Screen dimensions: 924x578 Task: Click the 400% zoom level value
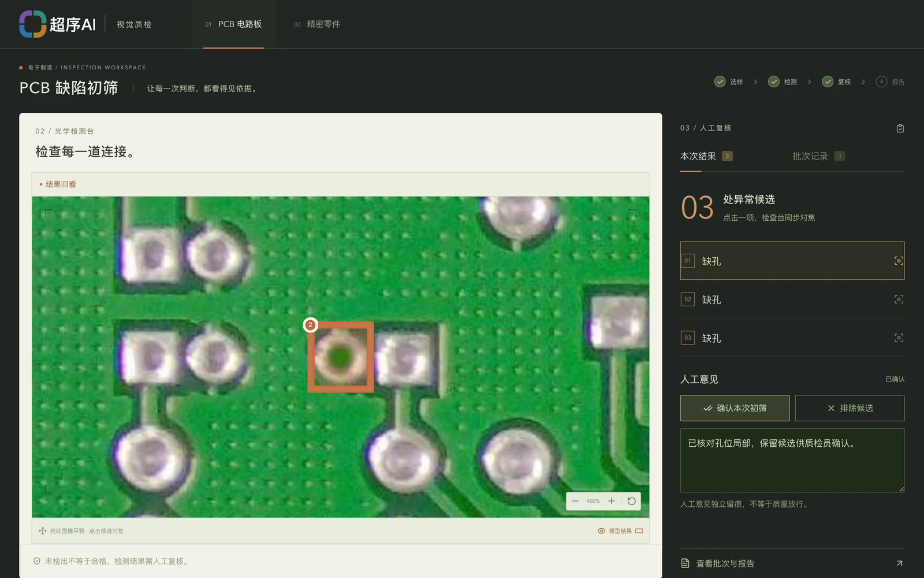(x=593, y=501)
